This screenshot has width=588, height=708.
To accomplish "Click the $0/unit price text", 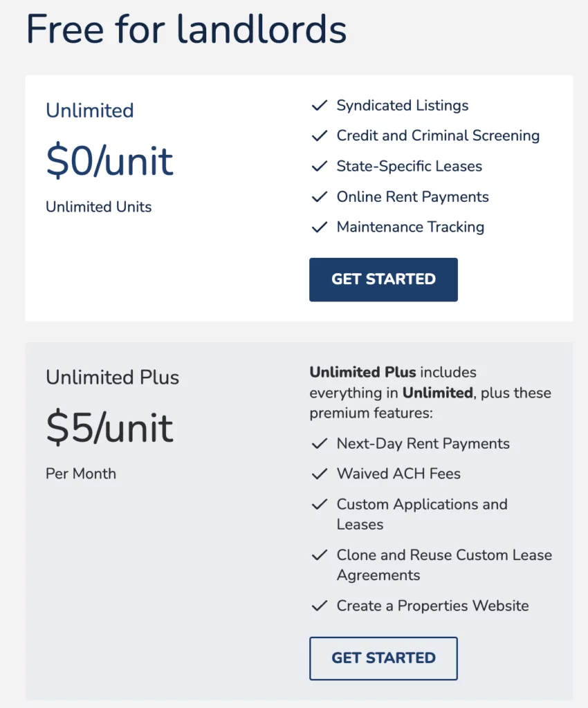I will [110, 160].
